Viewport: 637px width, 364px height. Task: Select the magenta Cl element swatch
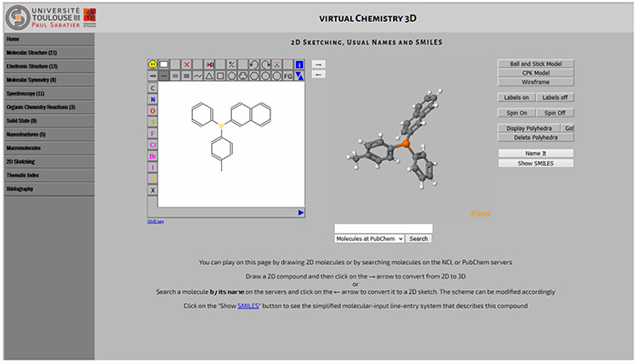click(x=153, y=145)
